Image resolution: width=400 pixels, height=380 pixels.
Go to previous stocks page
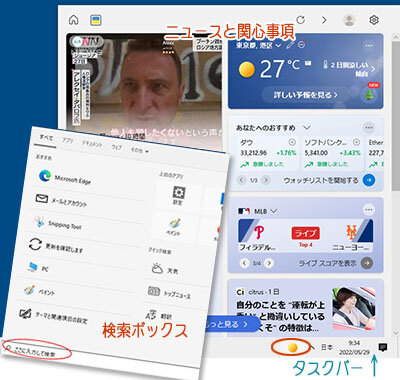click(241, 180)
